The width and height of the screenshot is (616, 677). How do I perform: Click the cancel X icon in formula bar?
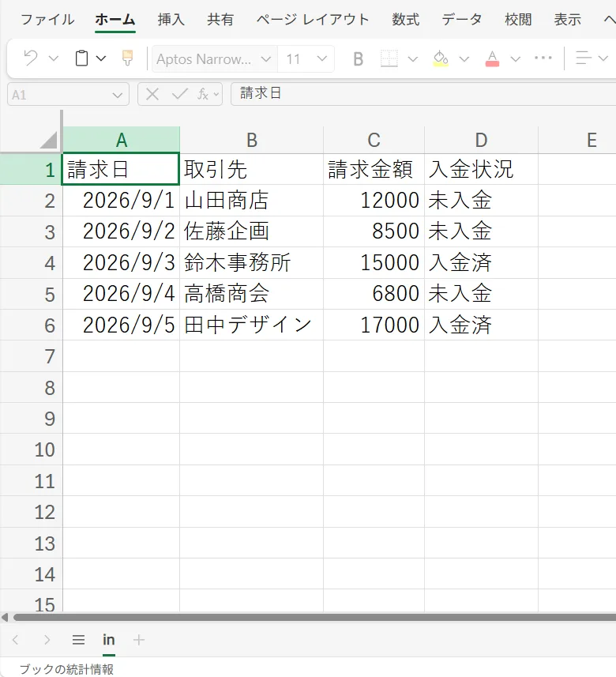coord(152,94)
